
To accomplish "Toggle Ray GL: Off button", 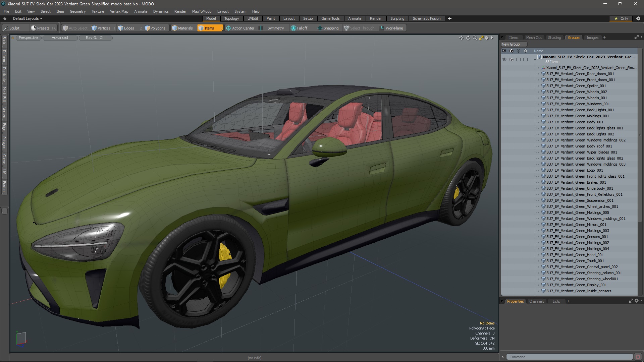I will [x=95, y=38].
